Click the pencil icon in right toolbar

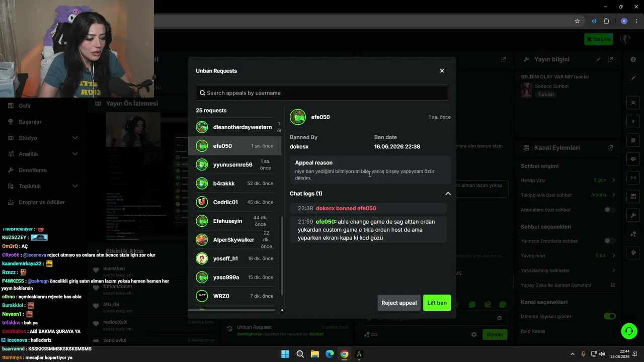[x=633, y=78]
